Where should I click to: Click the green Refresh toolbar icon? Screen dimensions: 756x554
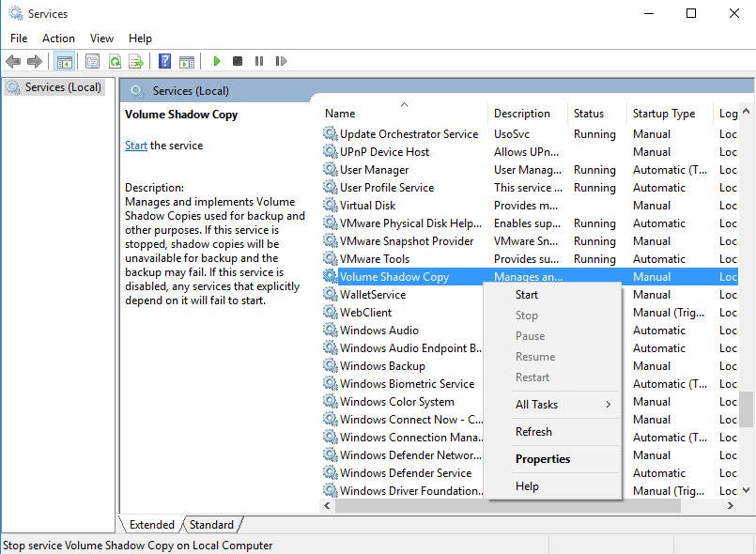pyautogui.click(x=115, y=61)
